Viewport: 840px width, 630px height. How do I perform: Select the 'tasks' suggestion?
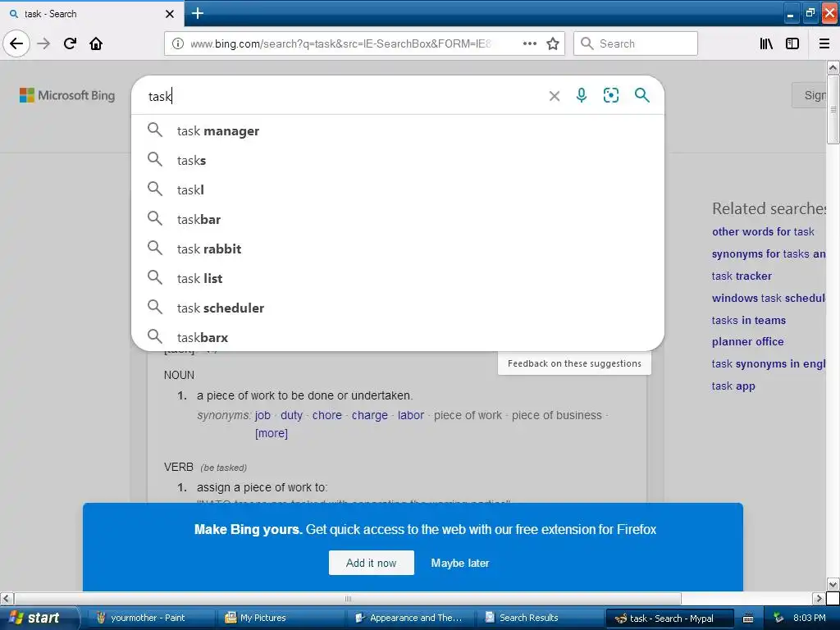(398, 160)
